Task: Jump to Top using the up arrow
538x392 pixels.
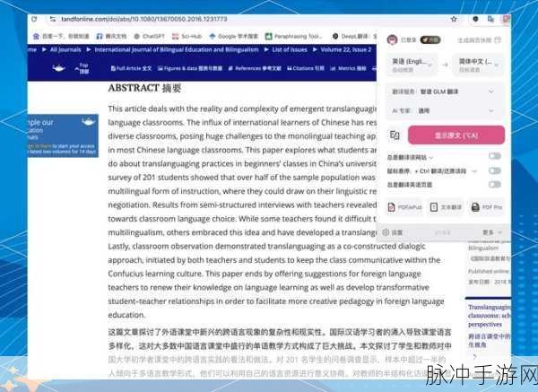Action: click(x=82, y=68)
